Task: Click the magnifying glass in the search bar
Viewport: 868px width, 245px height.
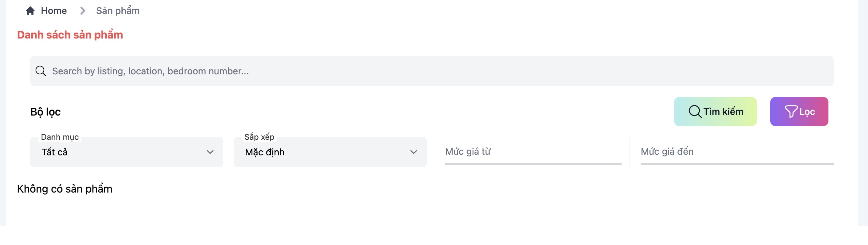Action: (41, 71)
